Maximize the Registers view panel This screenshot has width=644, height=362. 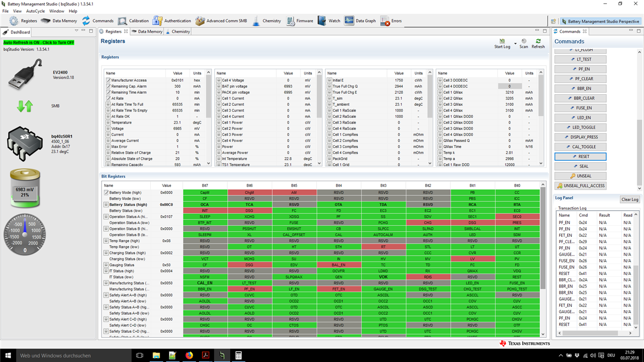(545, 31)
